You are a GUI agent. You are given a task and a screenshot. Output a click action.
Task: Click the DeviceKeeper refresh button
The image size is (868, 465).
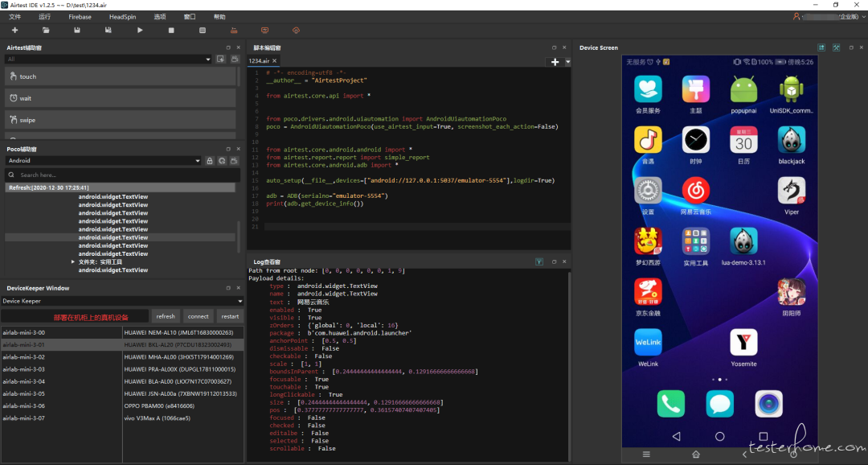coord(166,316)
